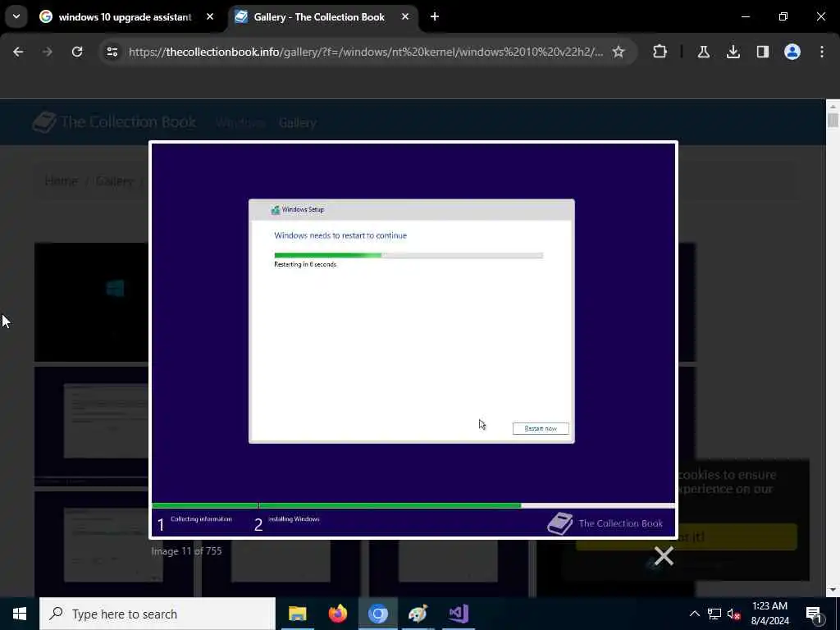Screen dimensions: 840x630
Task: Bookmark this page with the star icon
Action: pos(619,52)
